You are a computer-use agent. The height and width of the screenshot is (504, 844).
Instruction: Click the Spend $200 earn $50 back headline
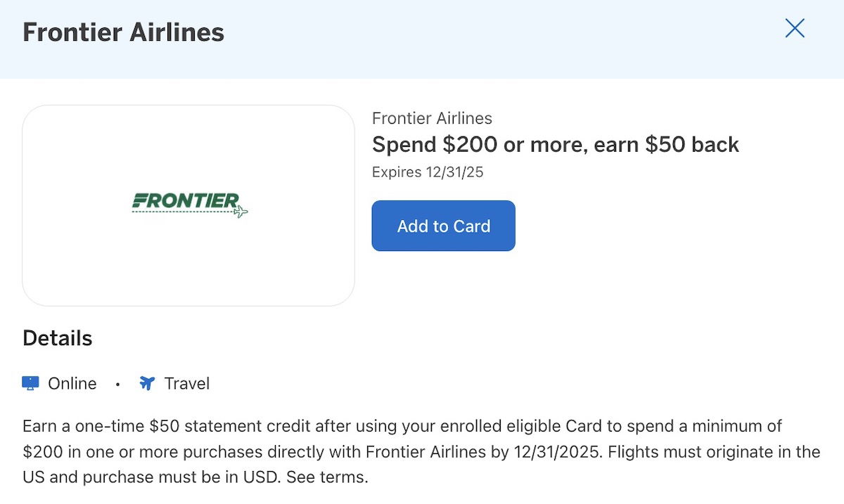click(x=555, y=145)
